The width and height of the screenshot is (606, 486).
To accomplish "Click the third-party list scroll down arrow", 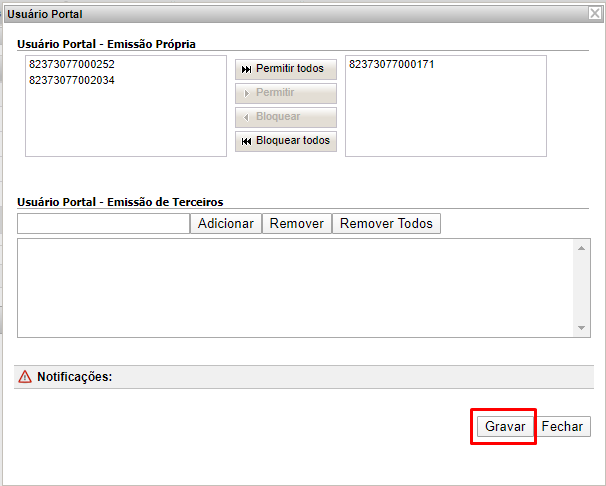I will click(581, 328).
